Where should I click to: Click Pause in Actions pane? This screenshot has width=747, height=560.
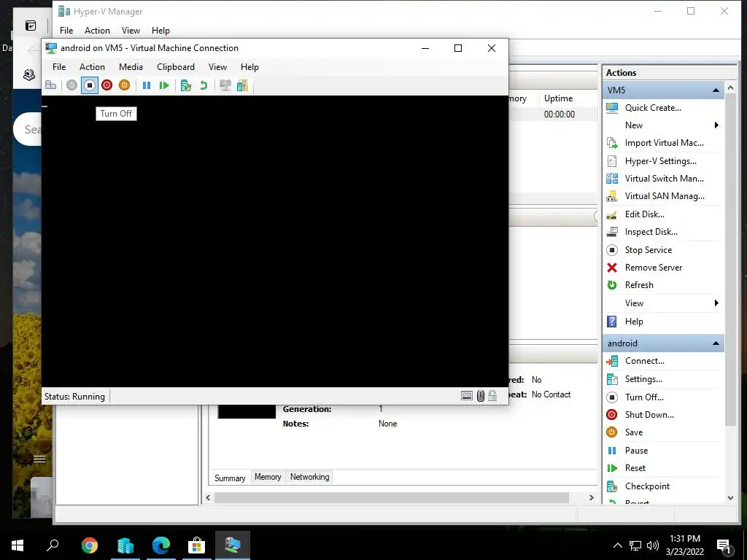click(636, 451)
